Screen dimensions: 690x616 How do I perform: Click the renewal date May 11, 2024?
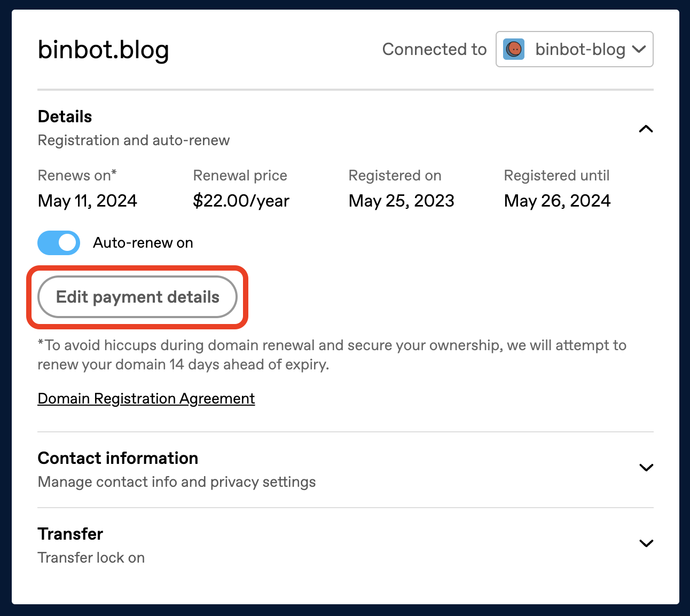[x=88, y=201]
